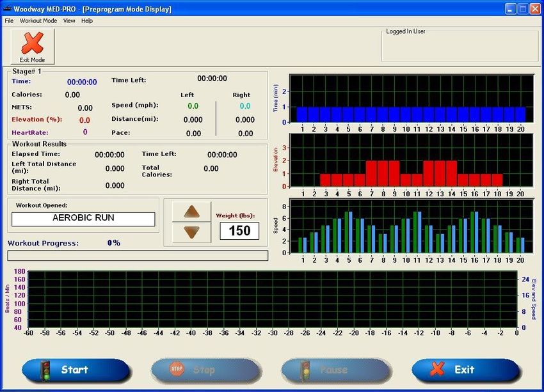Click the Workout Progress 0% value
This screenshot has width=544, height=392.
[114, 243]
